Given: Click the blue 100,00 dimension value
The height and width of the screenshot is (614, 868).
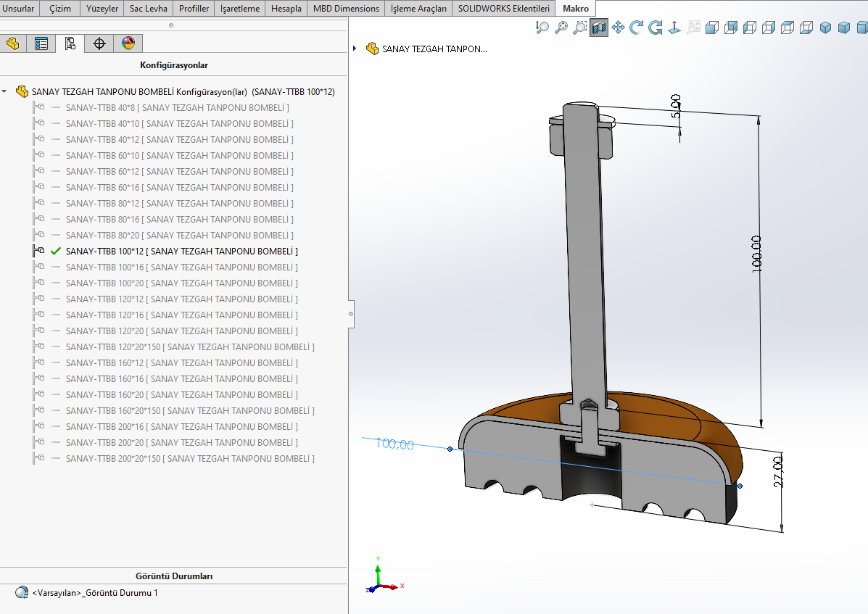Looking at the screenshot, I should click(x=394, y=444).
